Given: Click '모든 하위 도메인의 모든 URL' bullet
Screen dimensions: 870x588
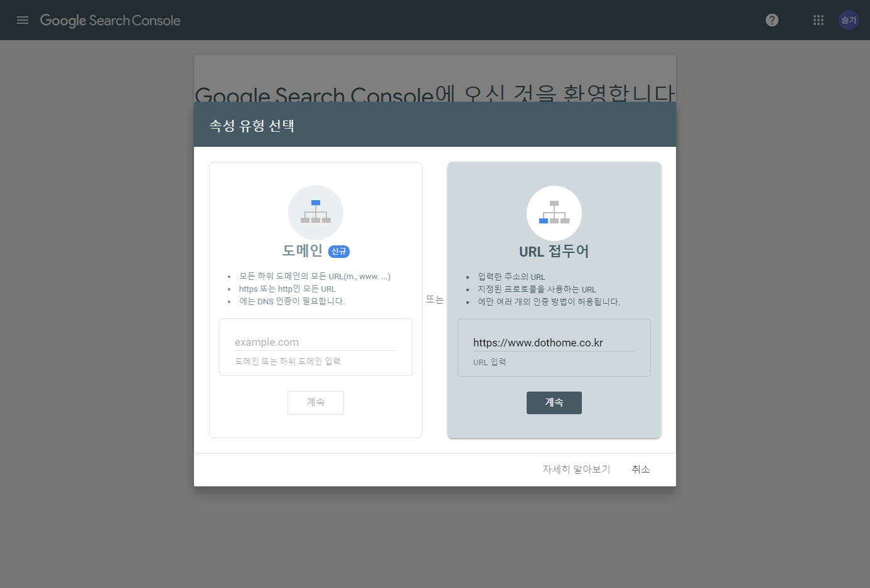Looking at the screenshot, I should (x=314, y=276).
